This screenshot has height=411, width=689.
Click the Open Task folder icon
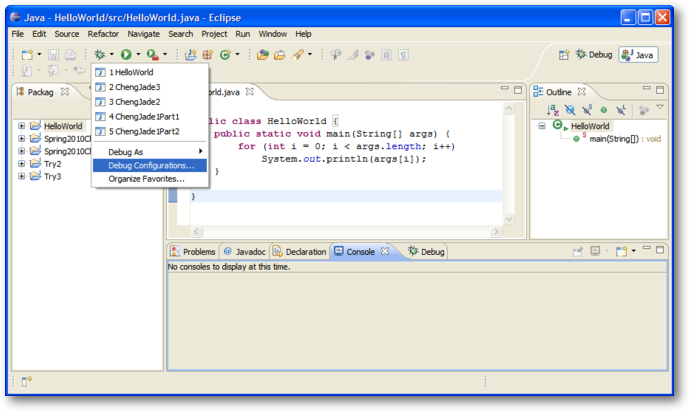point(279,55)
